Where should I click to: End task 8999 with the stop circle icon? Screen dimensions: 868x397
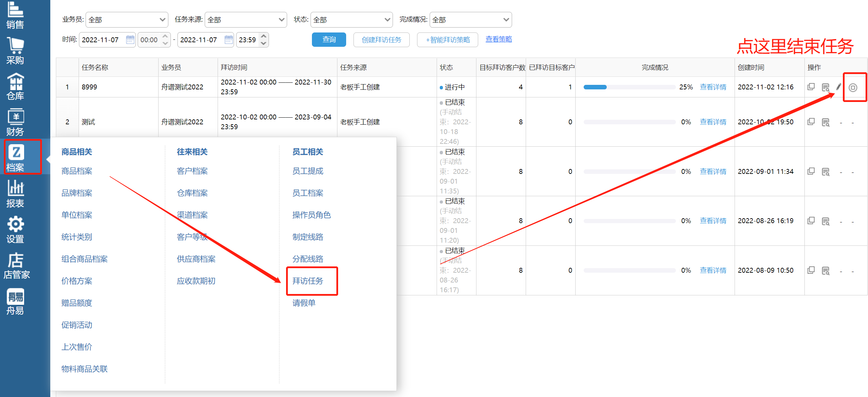click(x=853, y=88)
